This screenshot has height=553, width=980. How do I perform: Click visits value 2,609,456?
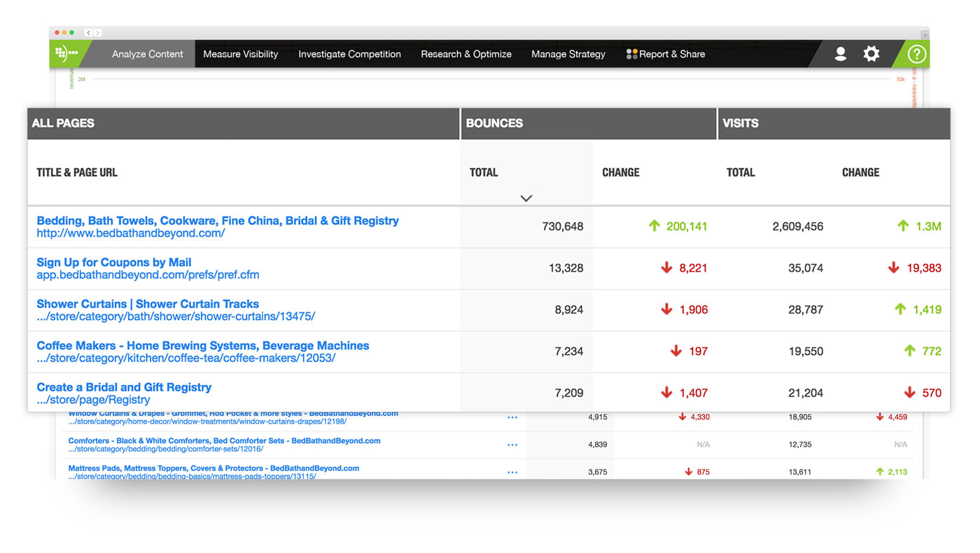(x=798, y=226)
